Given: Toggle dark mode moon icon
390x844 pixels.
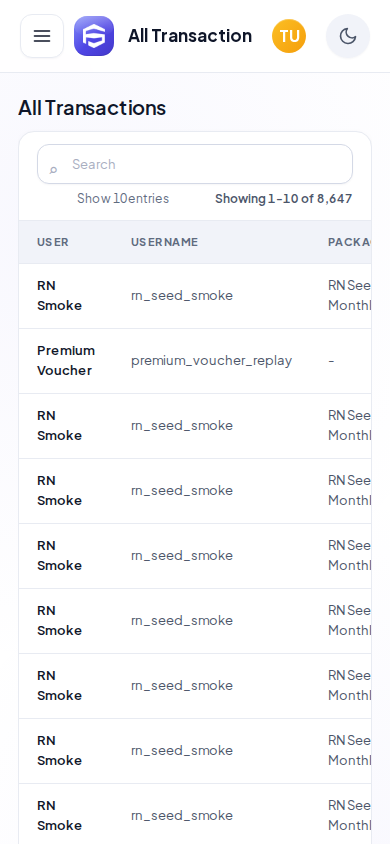Looking at the screenshot, I should pyautogui.click(x=348, y=36).
